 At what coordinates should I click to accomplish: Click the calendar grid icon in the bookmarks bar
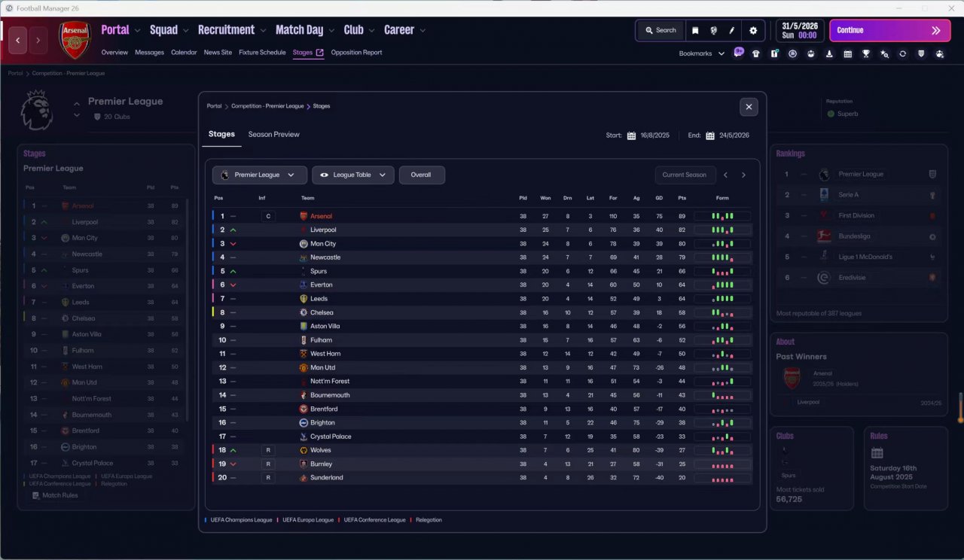click(847, 54)
